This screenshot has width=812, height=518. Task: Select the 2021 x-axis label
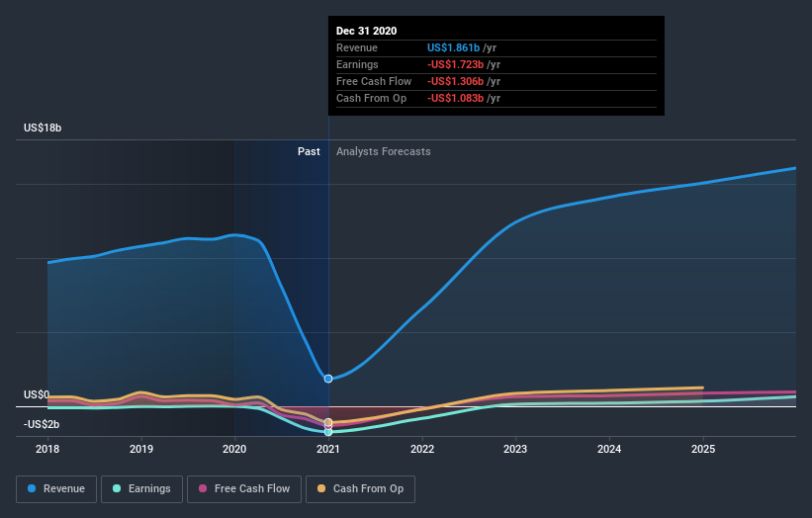328,449
